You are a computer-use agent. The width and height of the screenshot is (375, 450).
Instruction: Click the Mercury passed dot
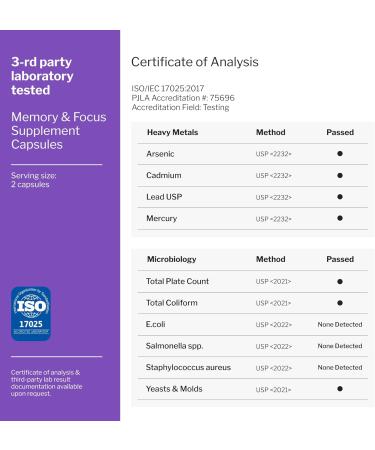point(340,218)
